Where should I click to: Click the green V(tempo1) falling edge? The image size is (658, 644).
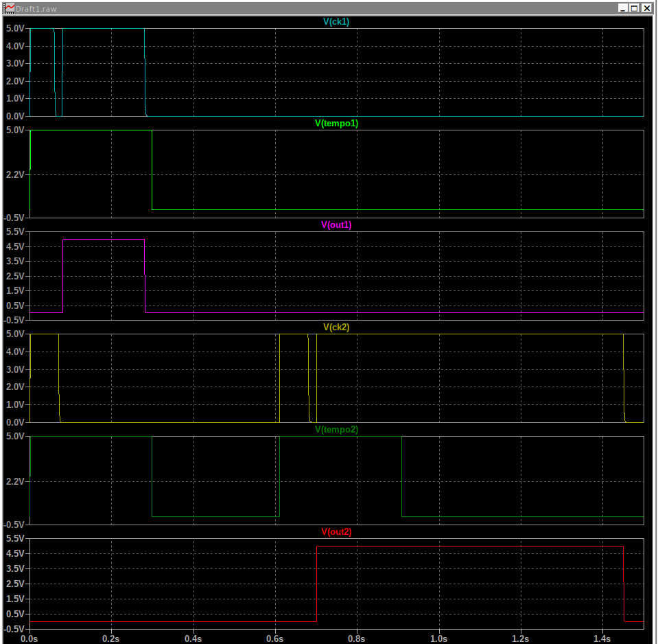click(x=152, y=170)
